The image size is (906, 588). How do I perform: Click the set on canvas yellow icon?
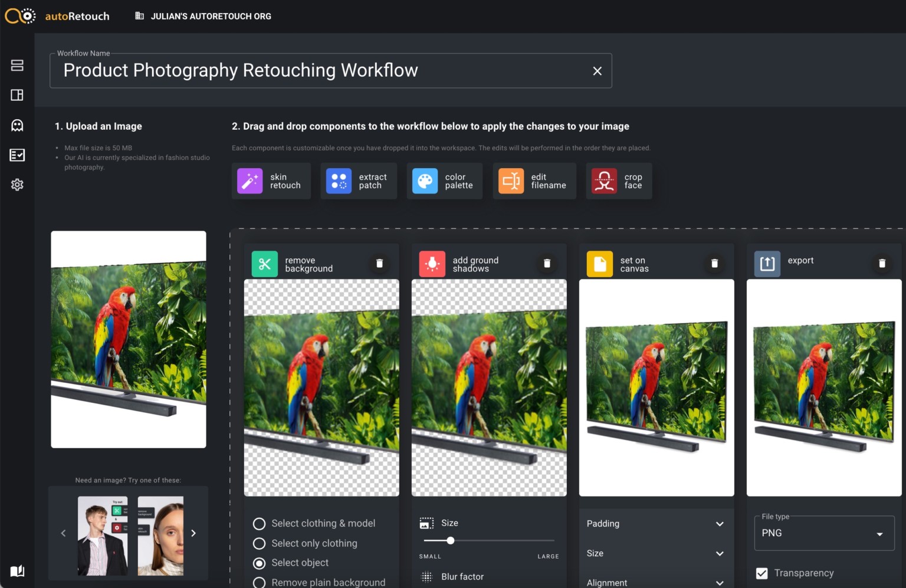[600, 264]
